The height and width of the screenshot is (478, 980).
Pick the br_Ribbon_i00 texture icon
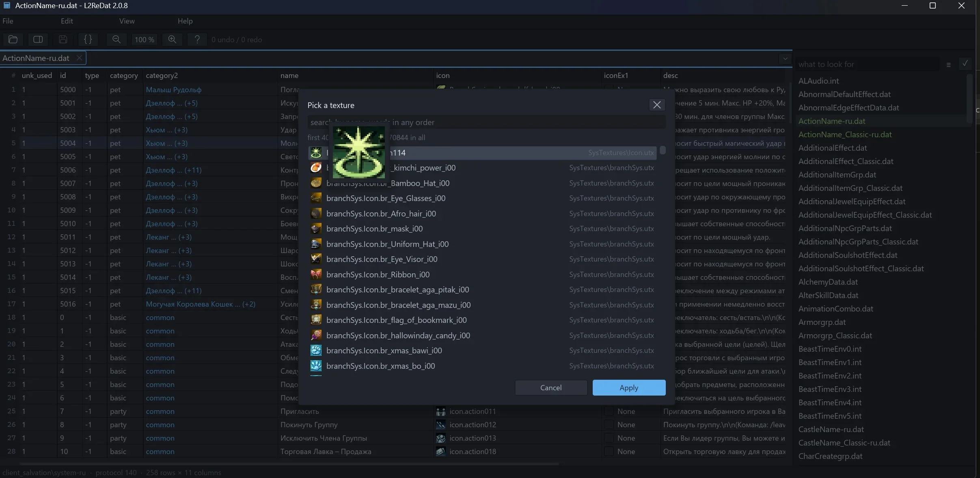[316, 274]
